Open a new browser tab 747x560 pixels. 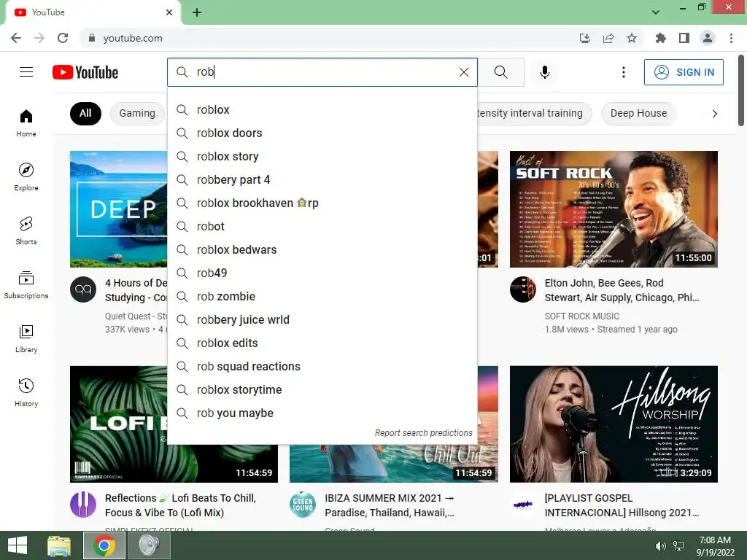click(197, 12)
